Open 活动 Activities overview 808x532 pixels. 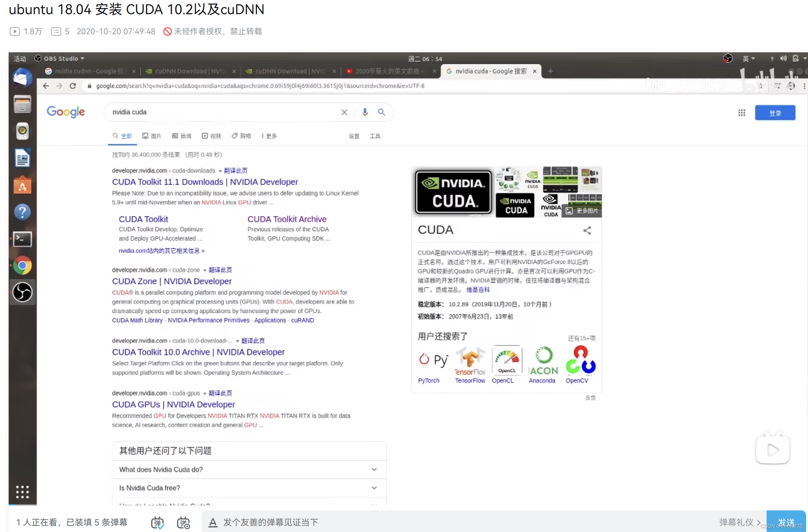[x=20, y=58]
